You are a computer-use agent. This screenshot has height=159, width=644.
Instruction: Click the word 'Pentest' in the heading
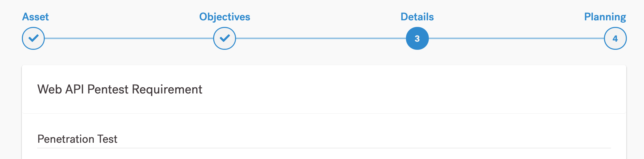coord(108,89)
